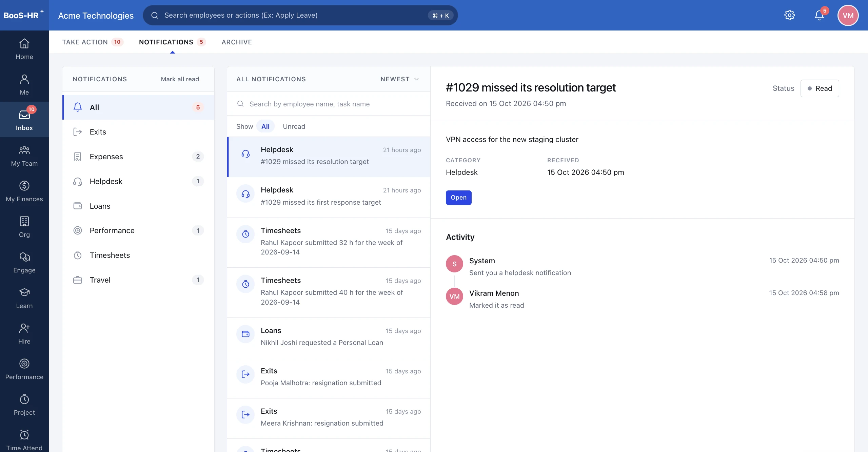Click the Cmd+K shortcut badge
Image resolution: width=868 pixels, height=452 pixels.
pyautogui.click(x=440, y=15)
